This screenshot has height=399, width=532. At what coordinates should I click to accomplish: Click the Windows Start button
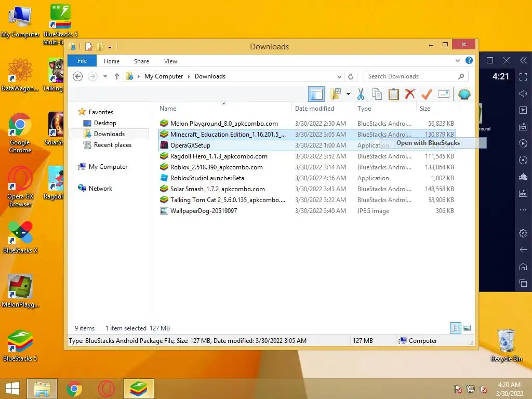[12, 389]
